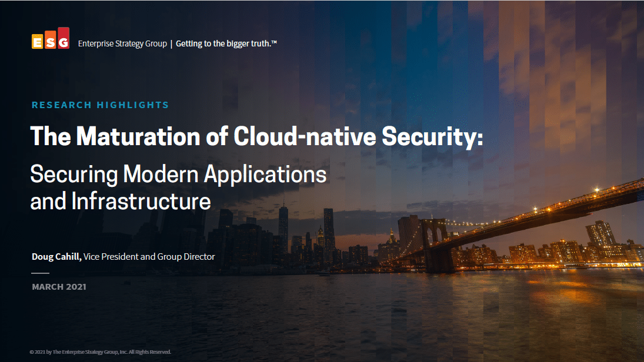The width and height of the screenshot is (644, 362).
Task: Click the 'Getting to the bigger truth' tagline
Action: (226, 43)
